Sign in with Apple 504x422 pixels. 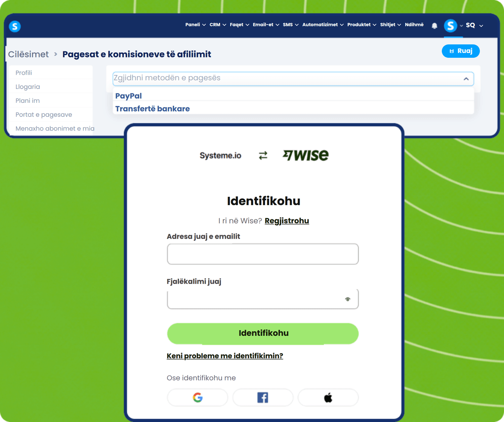(x=328, y=397)
